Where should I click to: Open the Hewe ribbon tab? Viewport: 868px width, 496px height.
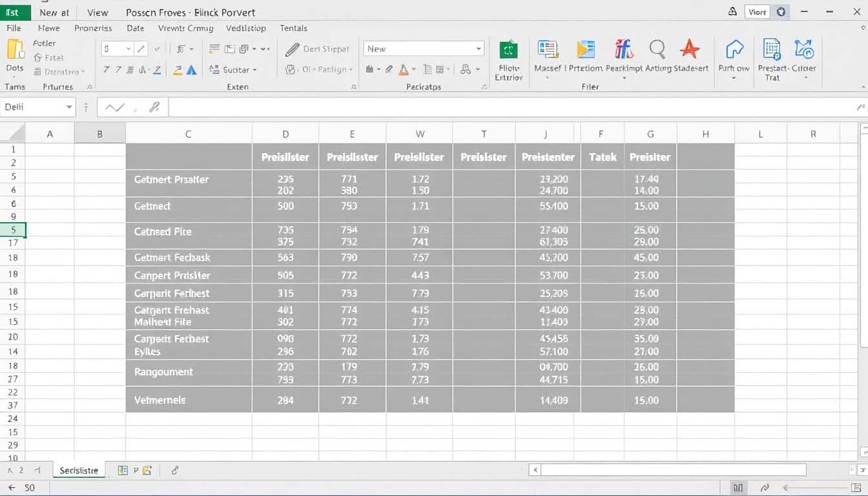click(48, 28)
